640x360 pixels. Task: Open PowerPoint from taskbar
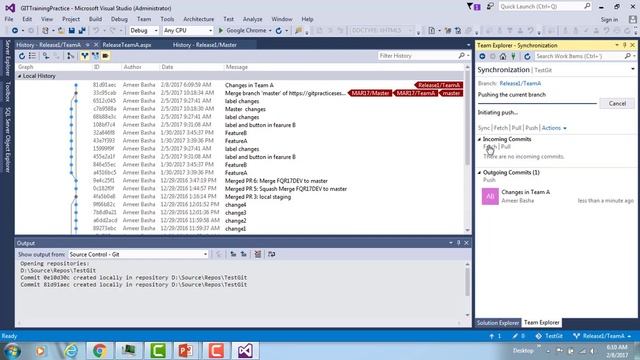187,351
